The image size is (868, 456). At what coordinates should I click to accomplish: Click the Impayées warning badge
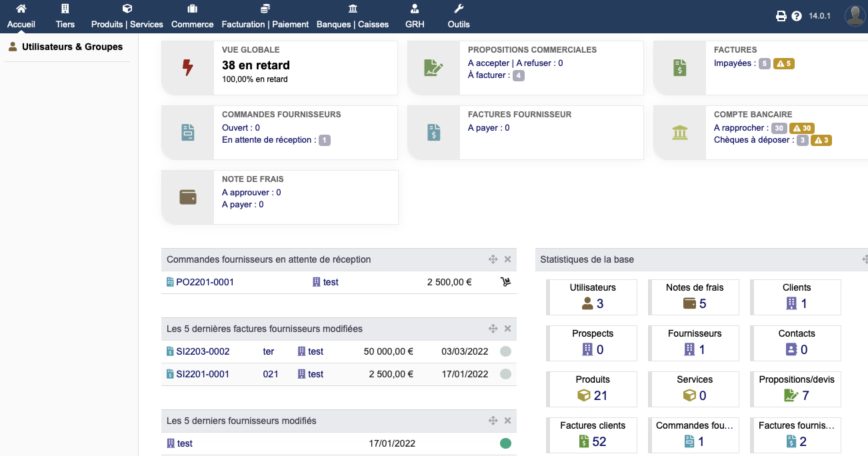click(784, 64)
